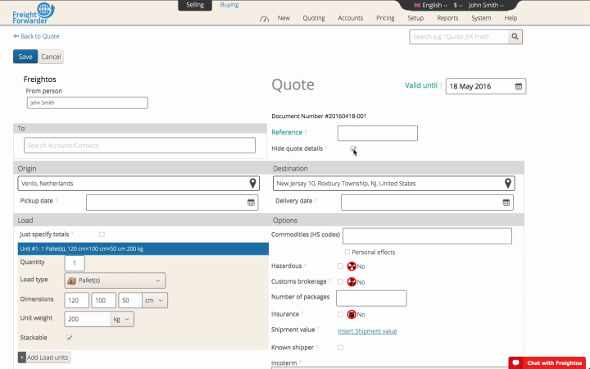This screenshot has width=590, height=369.
Task: Toggle the Hide quote details checkbox
Action: coord(353,149)
